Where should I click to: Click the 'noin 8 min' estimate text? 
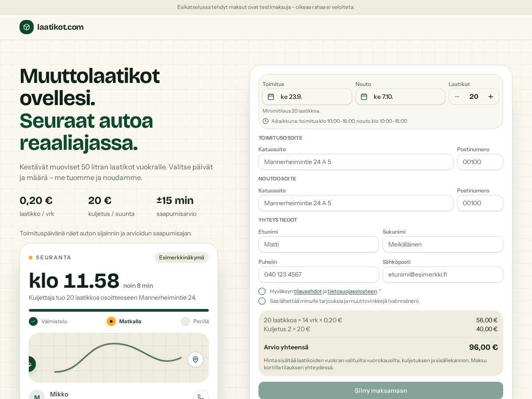tap(138, 286)
